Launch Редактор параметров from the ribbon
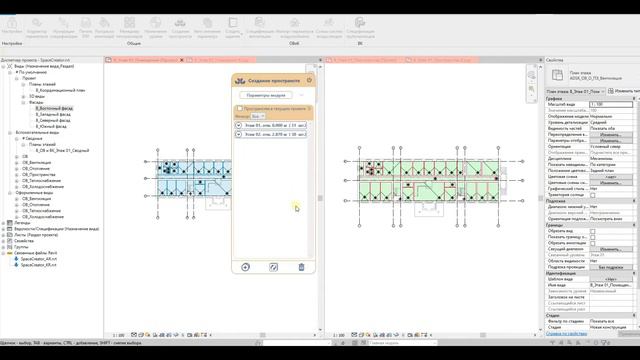Screen dimensions: 640x360 37,27
